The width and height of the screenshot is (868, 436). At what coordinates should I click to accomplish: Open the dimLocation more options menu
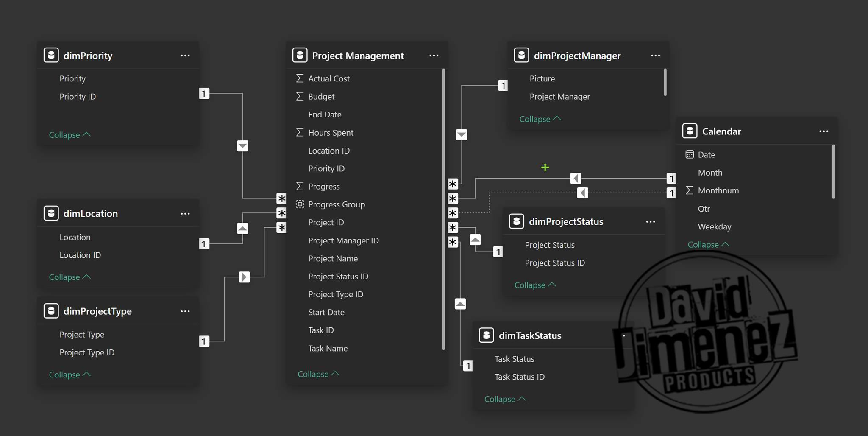click(x=185, y=214)
